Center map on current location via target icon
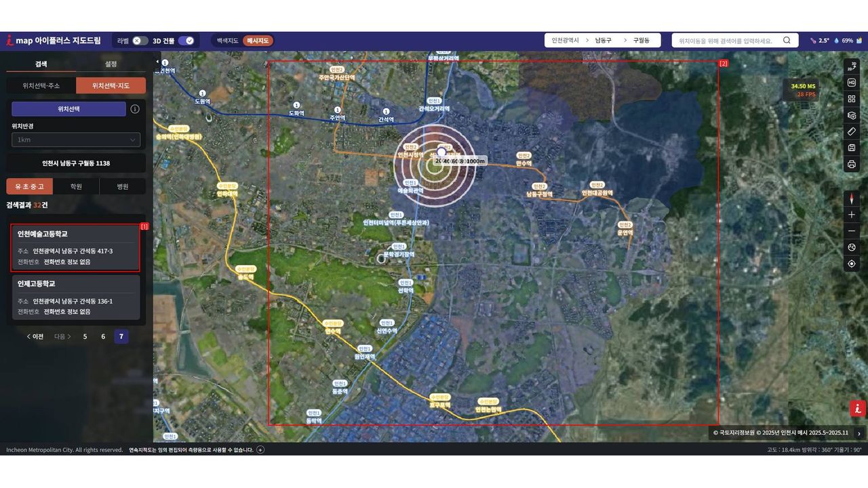Viewport: 868px width, 488px height. pyautogui.click(x=852, y=264)
